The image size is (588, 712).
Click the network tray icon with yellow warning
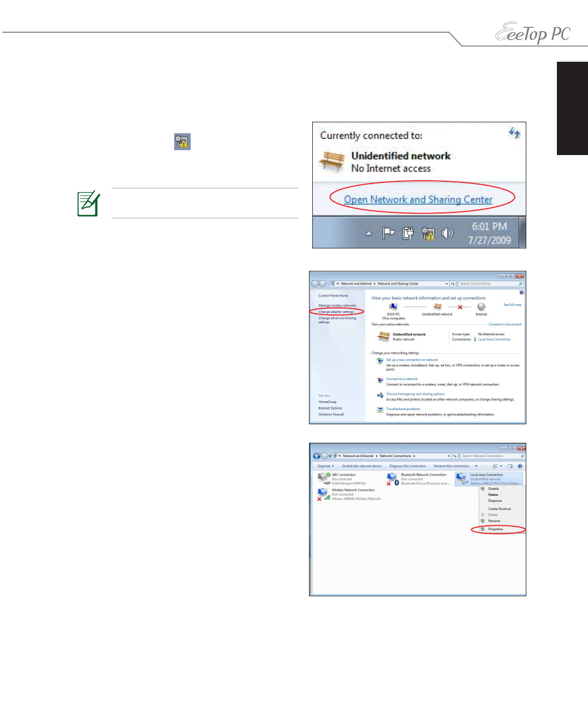[428, 234]
